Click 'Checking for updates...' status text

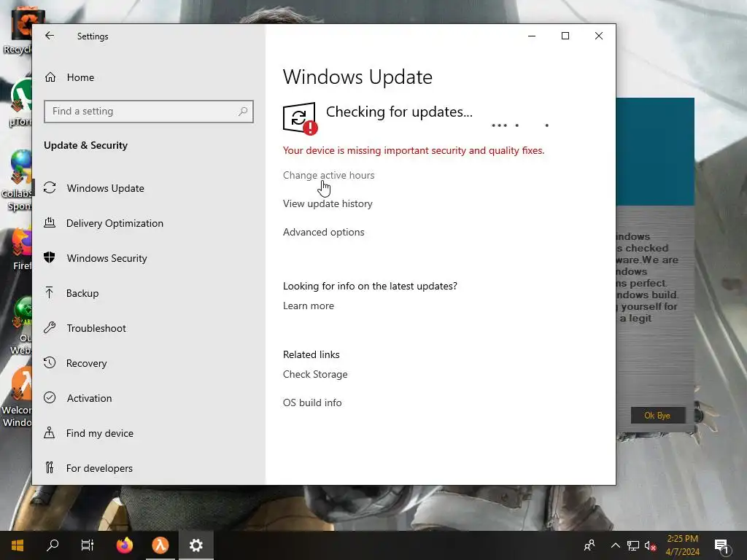[399, 112]
